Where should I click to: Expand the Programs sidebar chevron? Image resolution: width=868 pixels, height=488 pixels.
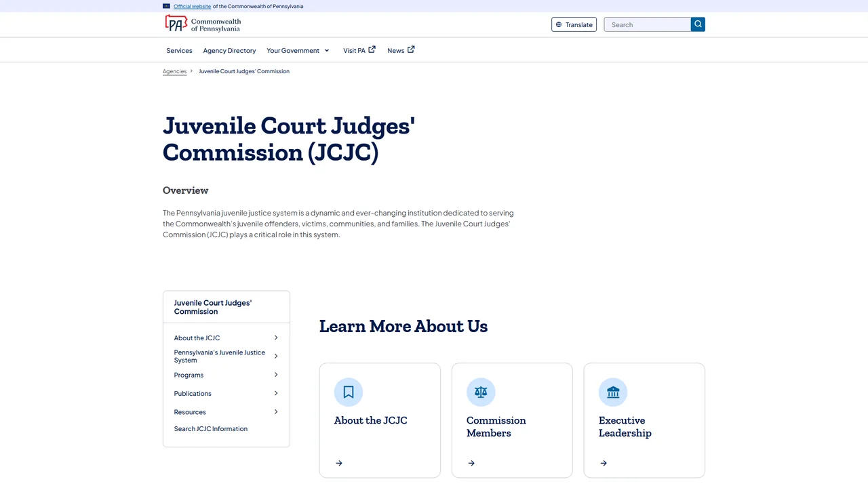tap(276, 375)
